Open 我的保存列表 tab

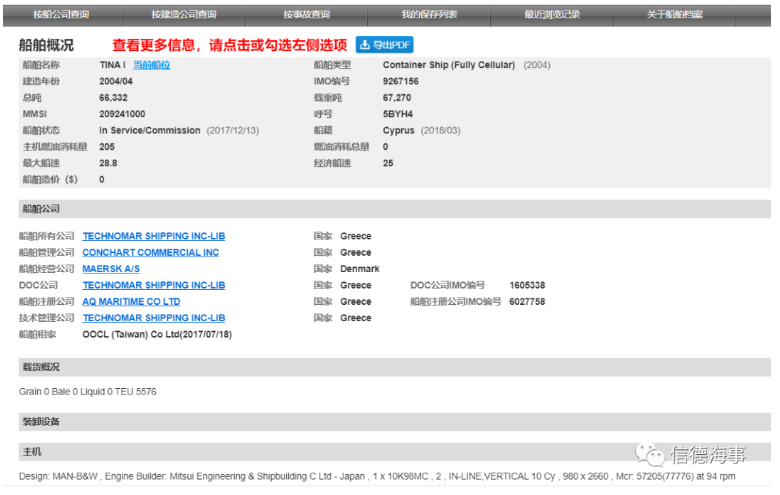pyautogui.click(x=429, y=14)
